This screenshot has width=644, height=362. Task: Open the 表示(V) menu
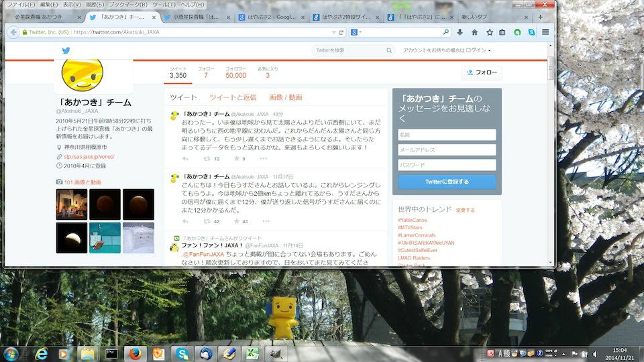point(72,4)
